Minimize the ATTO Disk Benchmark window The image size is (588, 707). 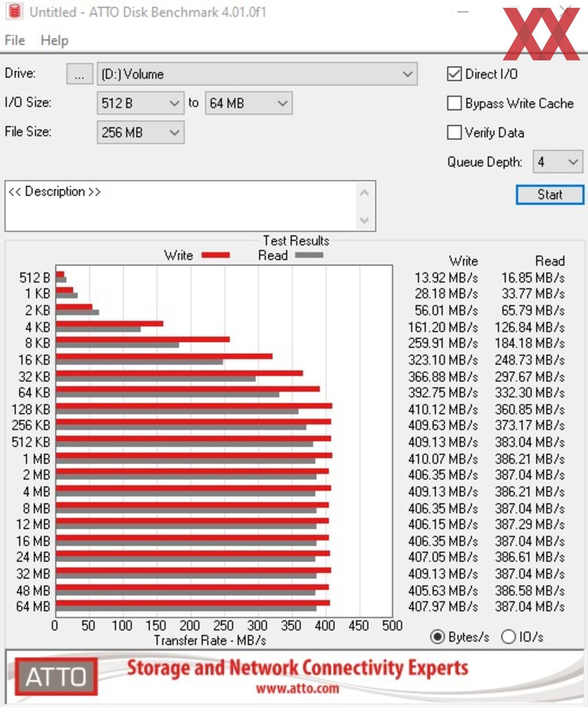[x=463, y=12]
